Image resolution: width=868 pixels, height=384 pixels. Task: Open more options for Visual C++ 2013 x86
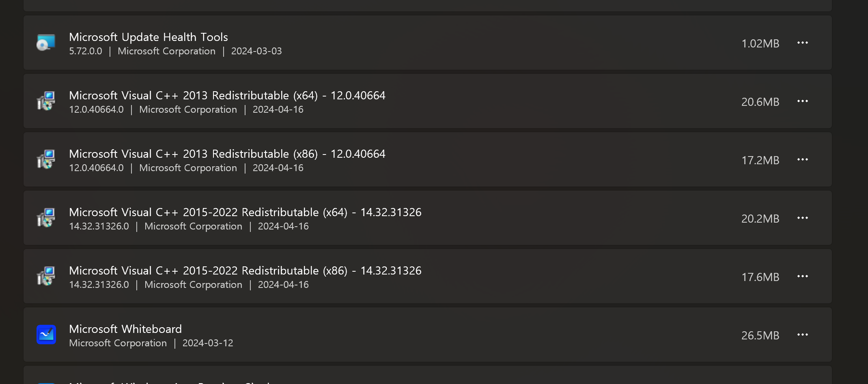802,159
